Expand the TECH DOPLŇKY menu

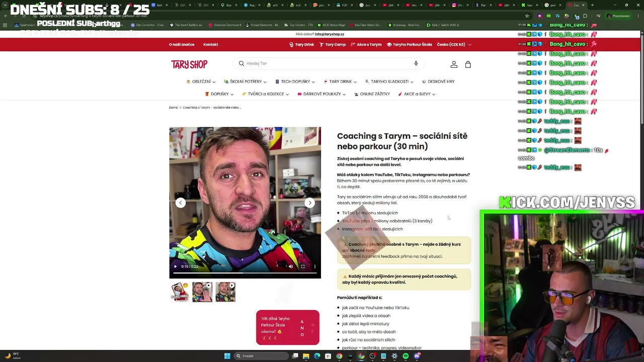(x=295, y=81)
